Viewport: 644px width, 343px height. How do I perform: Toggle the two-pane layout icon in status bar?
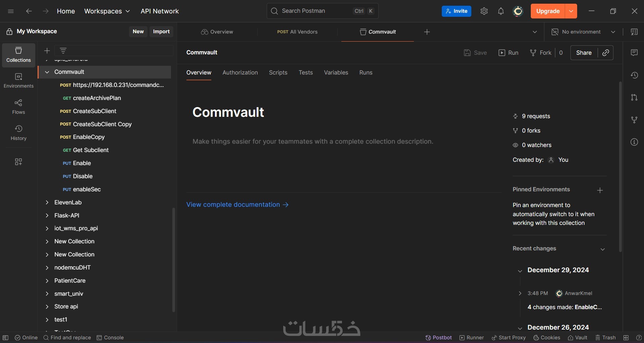point(626,338)
